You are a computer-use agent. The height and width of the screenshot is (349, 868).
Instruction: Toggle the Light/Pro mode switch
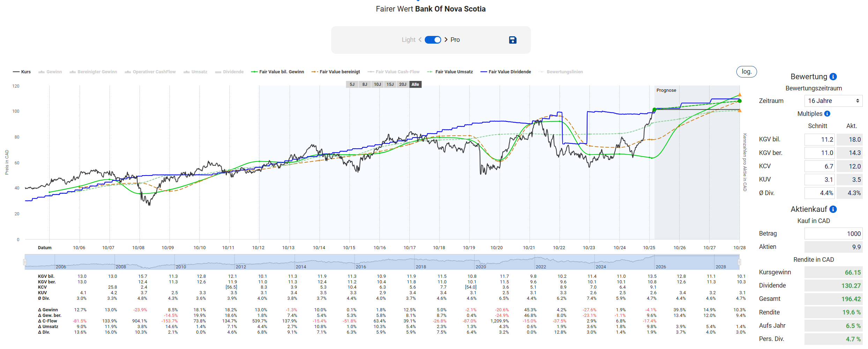pos(433,40)
